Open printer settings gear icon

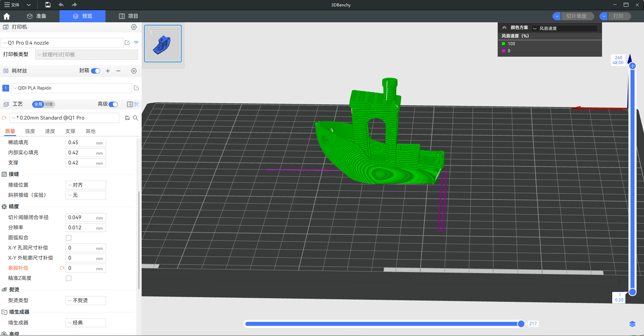(x=134, y=27)
